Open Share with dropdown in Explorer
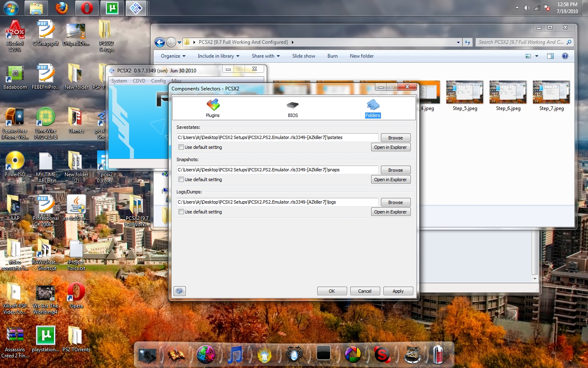 (x=266, y=56)
